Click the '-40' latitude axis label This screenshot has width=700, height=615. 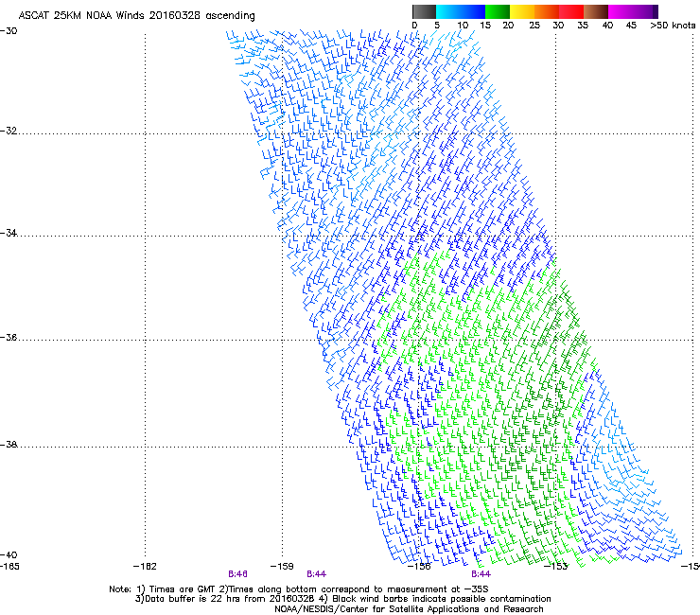tap(9, 554)
